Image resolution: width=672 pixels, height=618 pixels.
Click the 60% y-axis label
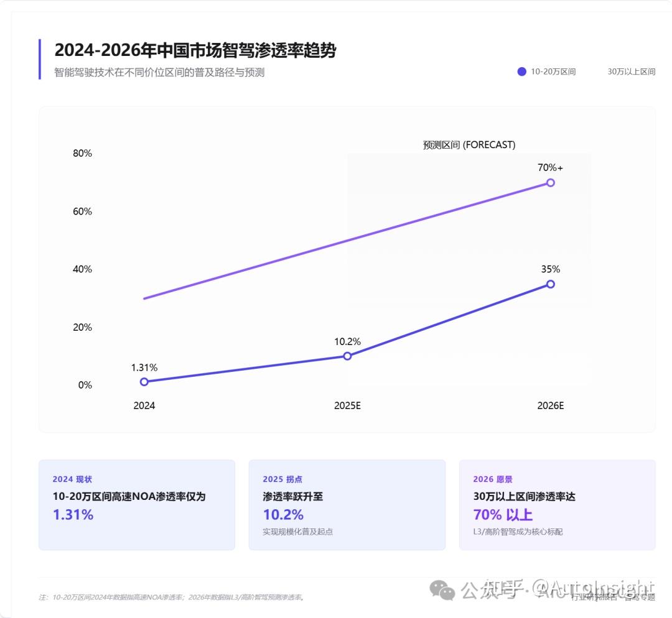pos(82,211)
